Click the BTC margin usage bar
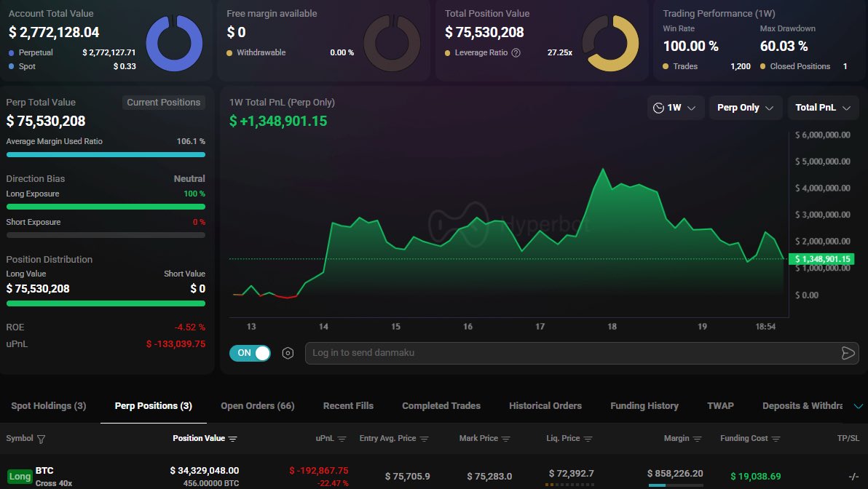This screenshot has width=868, height=489. tap(675, 485)
